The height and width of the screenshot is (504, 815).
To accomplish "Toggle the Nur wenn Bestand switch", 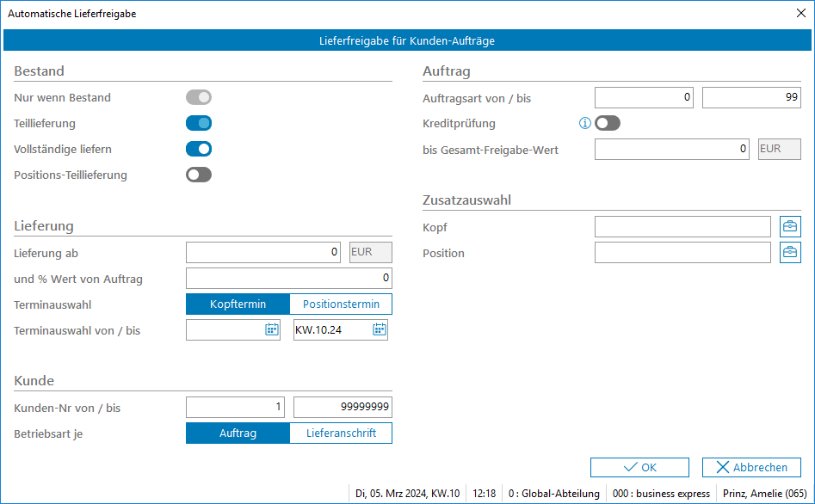I will [199, 98].
